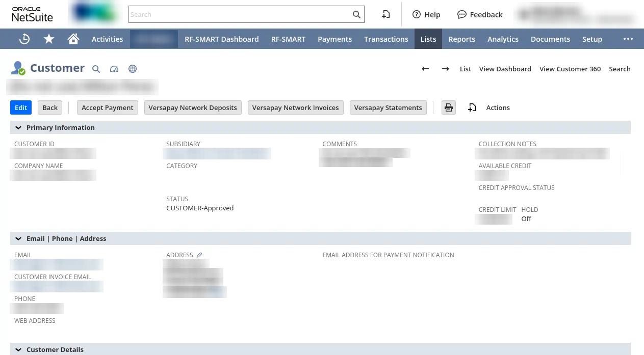Click the pencil icon next to Address
644x355 pixels.
pyautogui.click(x=199, y=255)
